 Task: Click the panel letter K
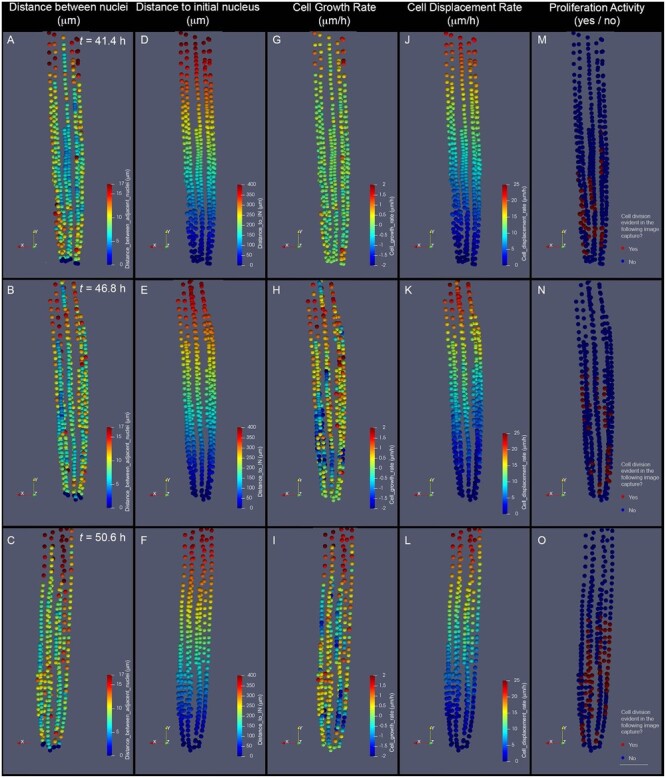[x=408, y=290]
